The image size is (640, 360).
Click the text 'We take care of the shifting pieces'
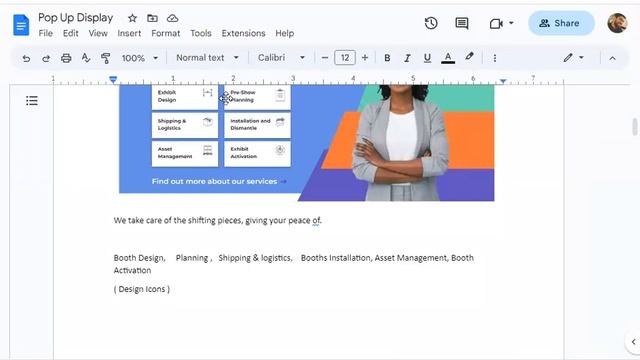coord(178,221)
